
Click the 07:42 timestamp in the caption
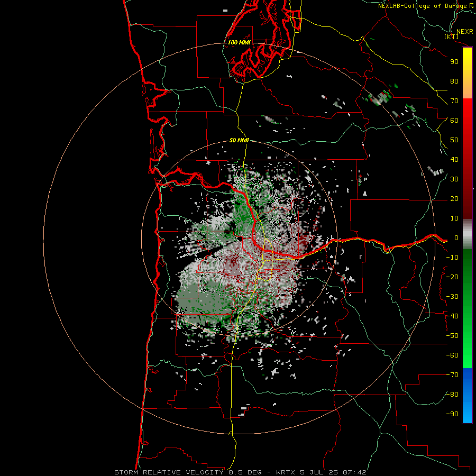click(x=354, y=472)
